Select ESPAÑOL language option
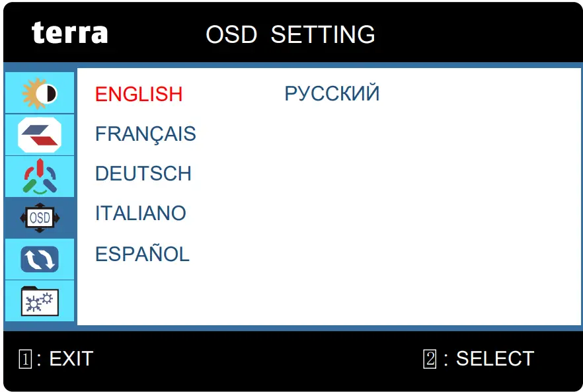 coord(142,254)
